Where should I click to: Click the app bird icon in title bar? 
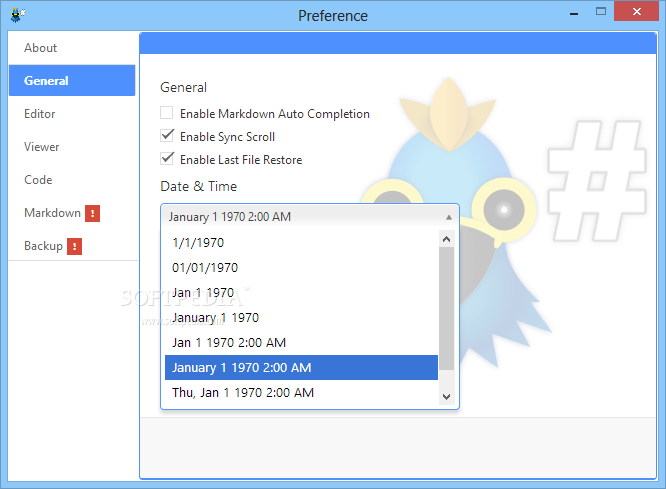pyautogui.click(x=17, y=15)
